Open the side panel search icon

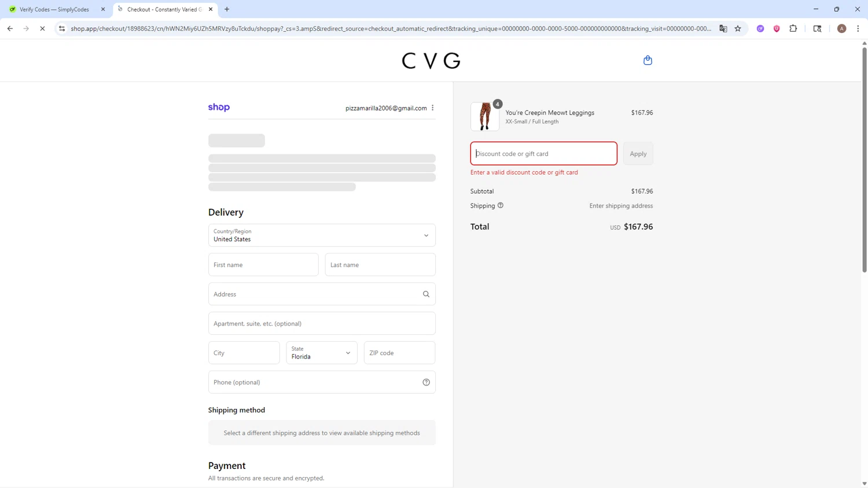click(x=817, y=28)
